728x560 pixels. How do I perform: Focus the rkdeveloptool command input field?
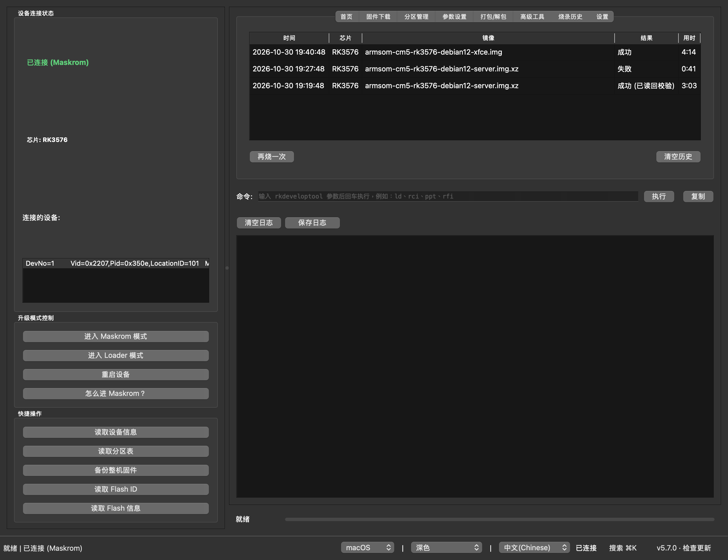click(x=448, y=196)
